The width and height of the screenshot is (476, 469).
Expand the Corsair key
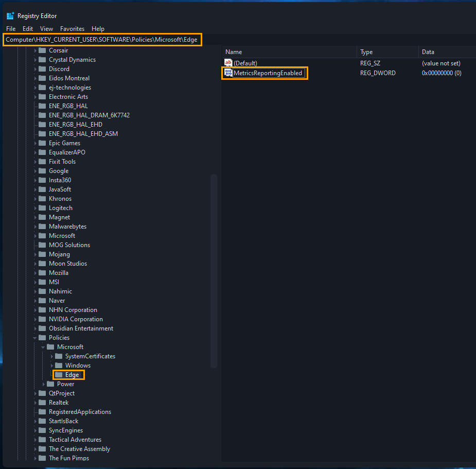point(35,50)
